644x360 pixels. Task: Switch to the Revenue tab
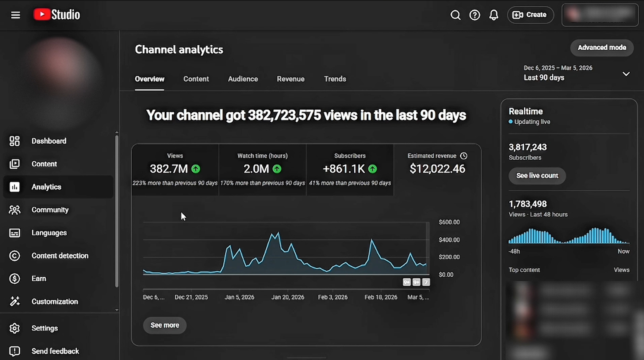pyautogui.click(x=290, y=79)
